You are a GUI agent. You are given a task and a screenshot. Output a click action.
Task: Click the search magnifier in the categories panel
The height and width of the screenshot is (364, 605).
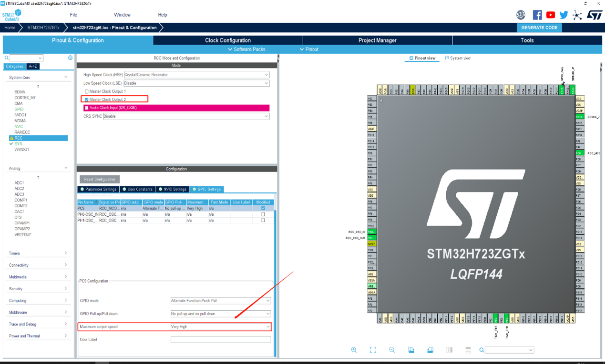click(x=7, y=58)
